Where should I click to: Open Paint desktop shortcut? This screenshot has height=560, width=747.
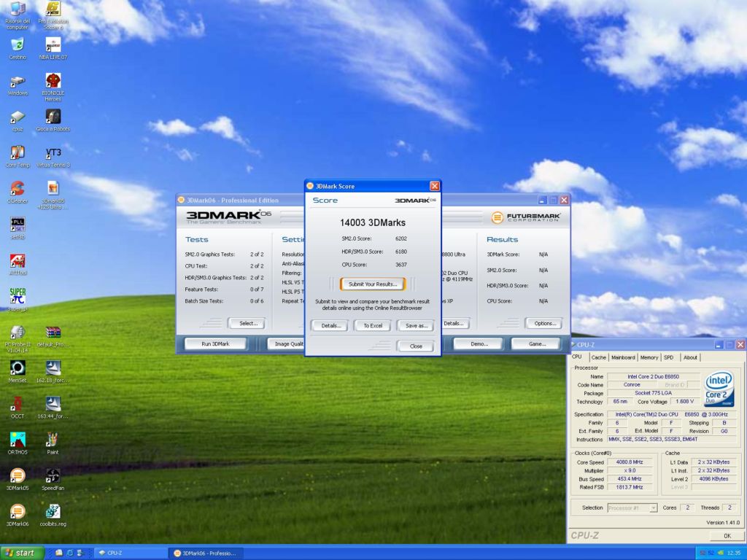click(x=53, y=443)
